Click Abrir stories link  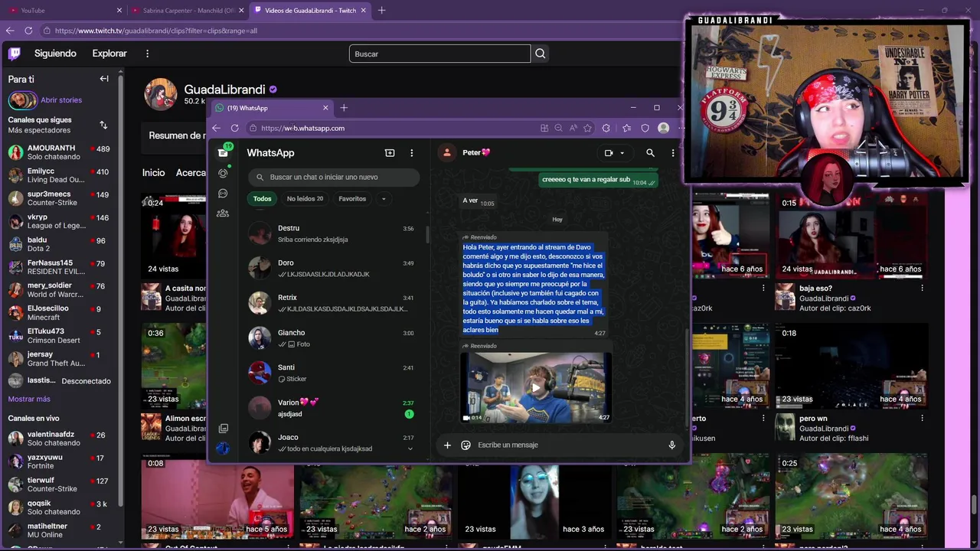tap(61, 100)
